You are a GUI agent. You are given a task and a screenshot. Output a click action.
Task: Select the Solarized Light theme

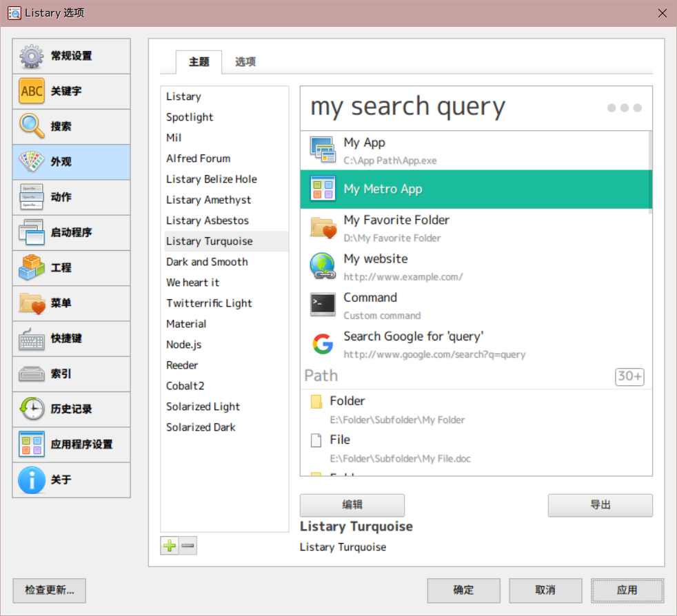[225, 407]
